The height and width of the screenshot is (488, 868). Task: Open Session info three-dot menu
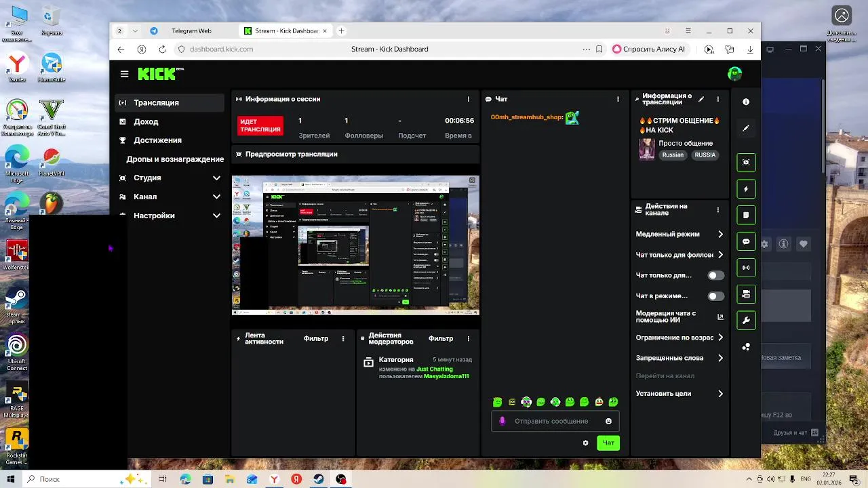click(x=469, y=99)
